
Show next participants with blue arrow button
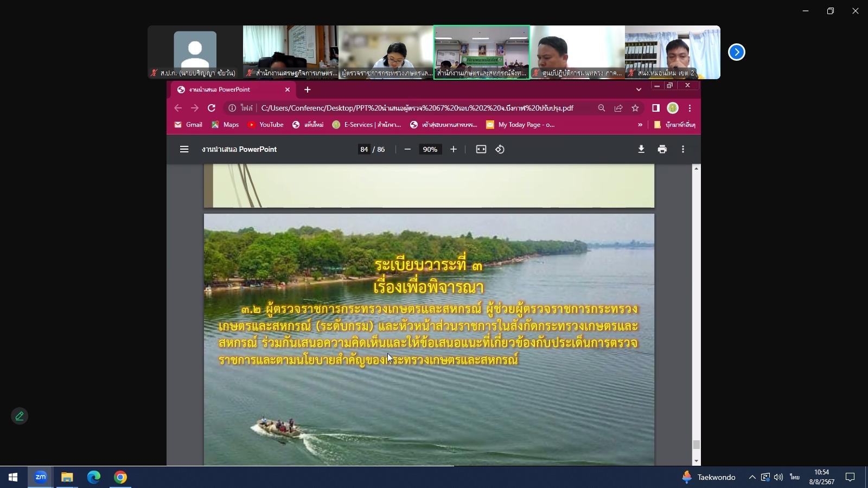pos(736,52)
